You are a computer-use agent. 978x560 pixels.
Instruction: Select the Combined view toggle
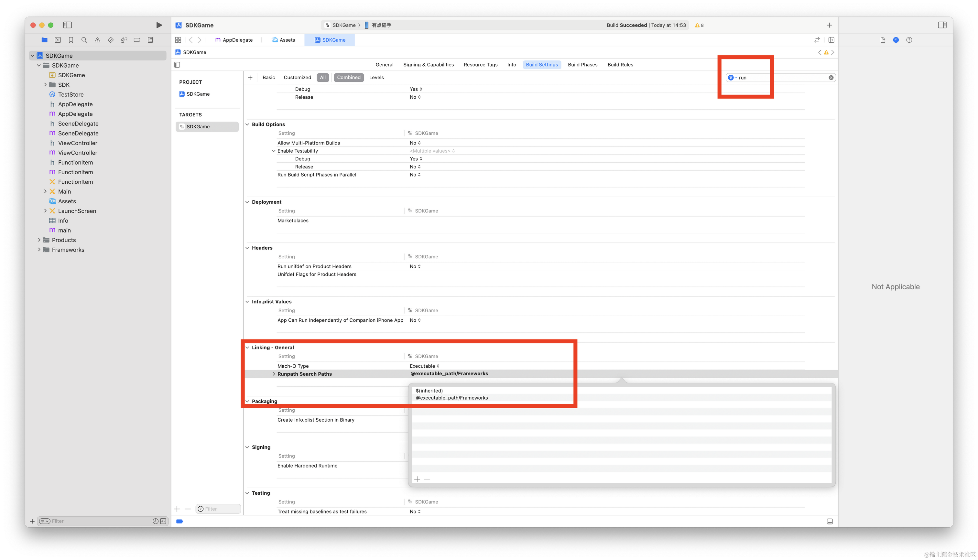349,78
